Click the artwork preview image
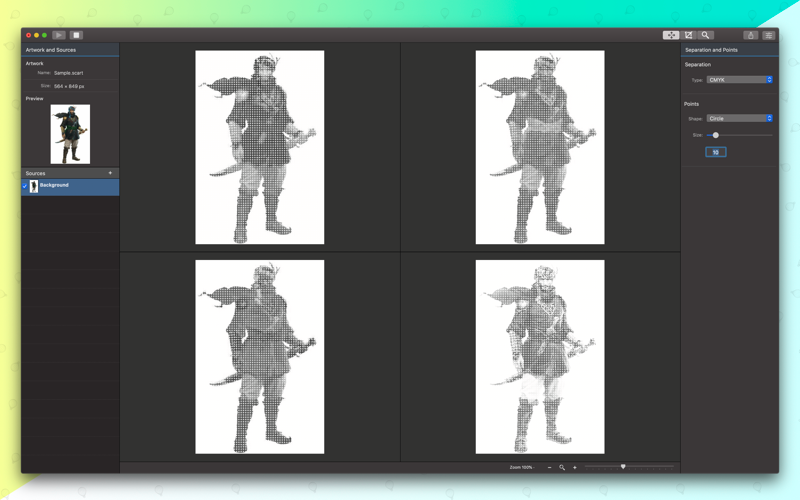This screenshot has width=800, height=500. [70, 134]
